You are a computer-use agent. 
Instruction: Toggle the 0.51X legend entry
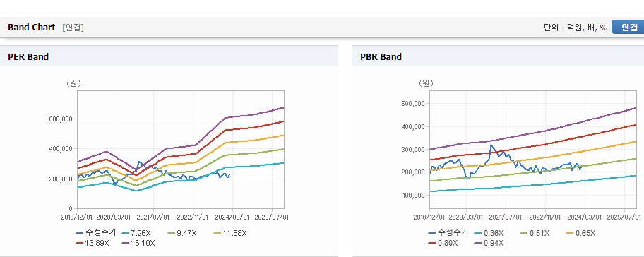[x=534, y=233]
